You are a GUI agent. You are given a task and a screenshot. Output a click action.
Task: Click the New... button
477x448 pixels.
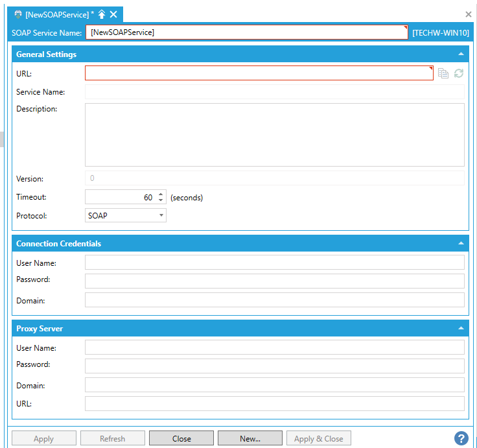click(x=250, y=438)
